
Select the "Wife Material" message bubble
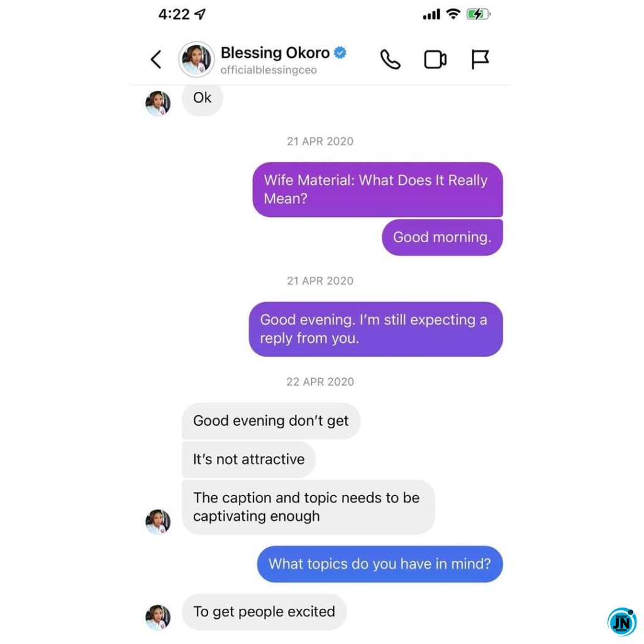pyautogui.click(x=377, y=189)
